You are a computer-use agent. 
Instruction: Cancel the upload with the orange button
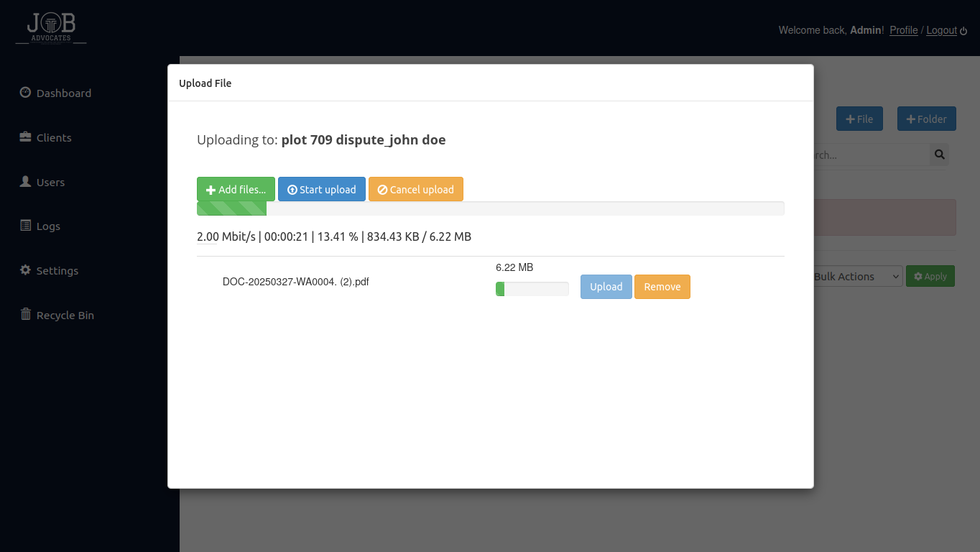tap(415, 190)
